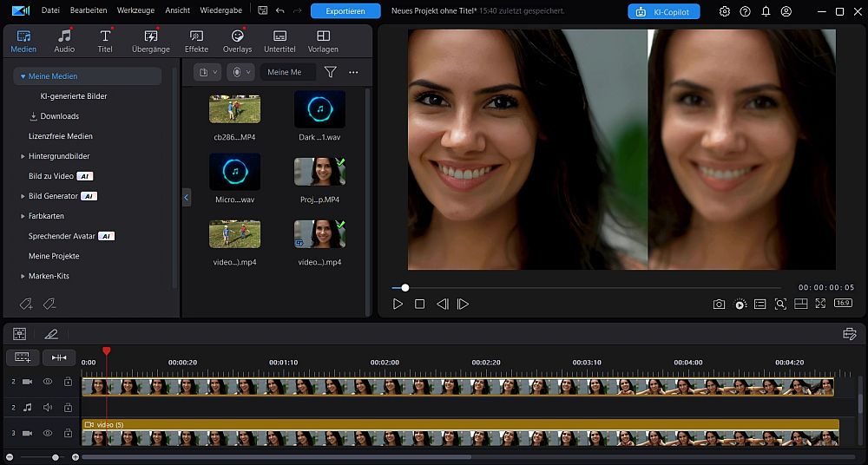Select the Dark ...1.wav audio clip
This screenshot has width=868, height=465.
point(319,109)
